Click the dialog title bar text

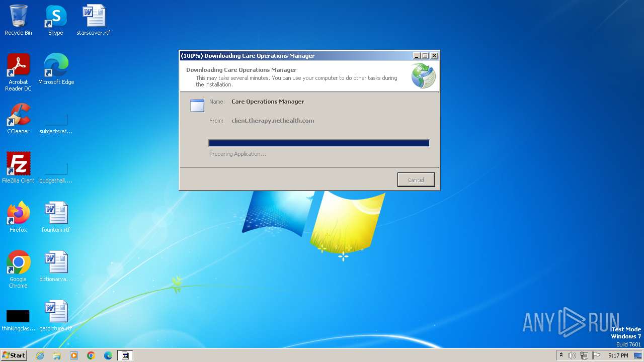(x=248, y=56)
